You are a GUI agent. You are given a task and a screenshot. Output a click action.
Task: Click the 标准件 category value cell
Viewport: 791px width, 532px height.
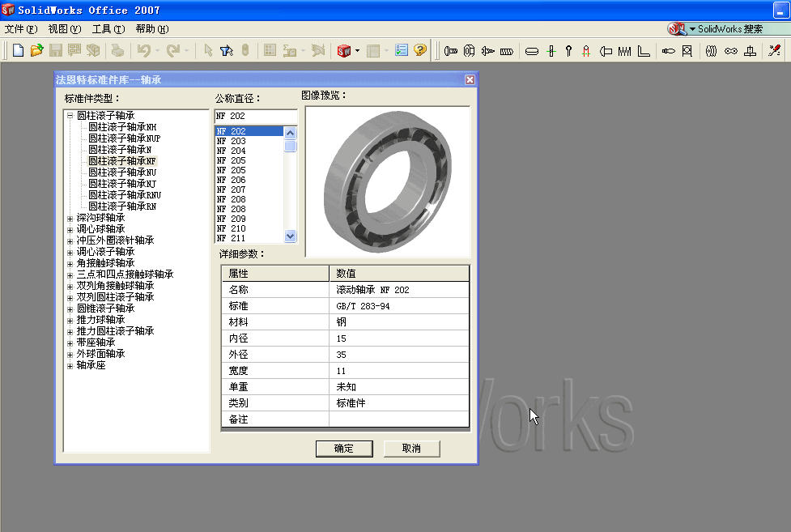399,402
